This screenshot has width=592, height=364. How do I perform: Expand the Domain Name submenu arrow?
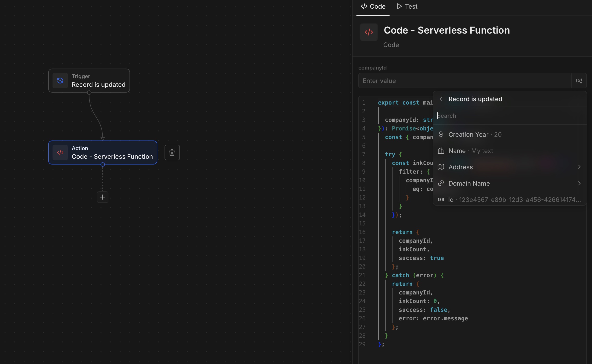click(x=579, y=183)
